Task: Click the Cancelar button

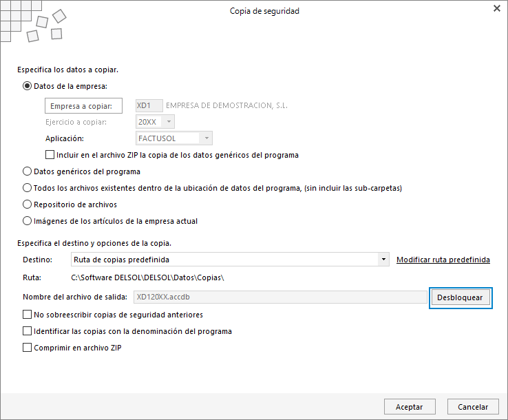Action: click(x=473, y=407)
